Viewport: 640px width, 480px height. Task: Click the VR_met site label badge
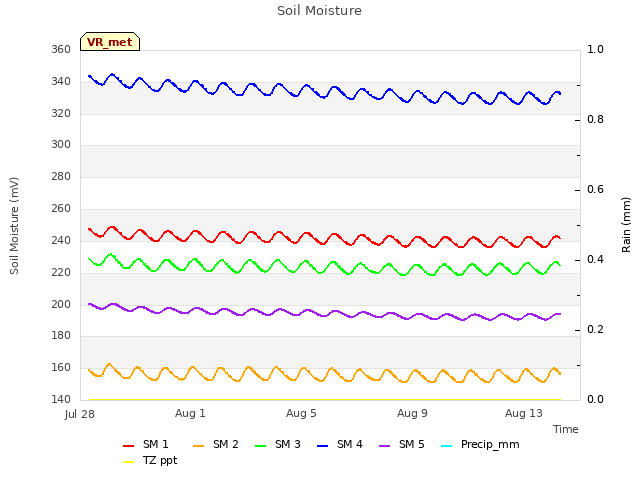coord(110,42)
